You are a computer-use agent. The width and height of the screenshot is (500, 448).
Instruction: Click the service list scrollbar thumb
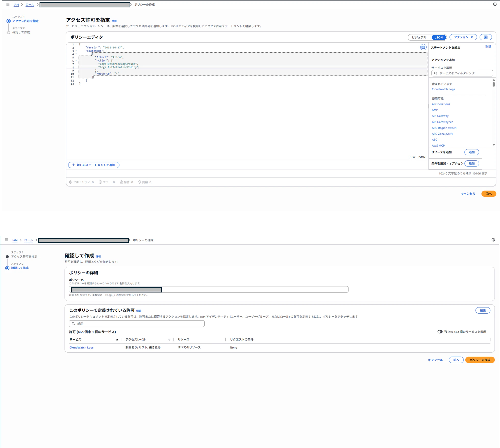(x=494, y=84)
